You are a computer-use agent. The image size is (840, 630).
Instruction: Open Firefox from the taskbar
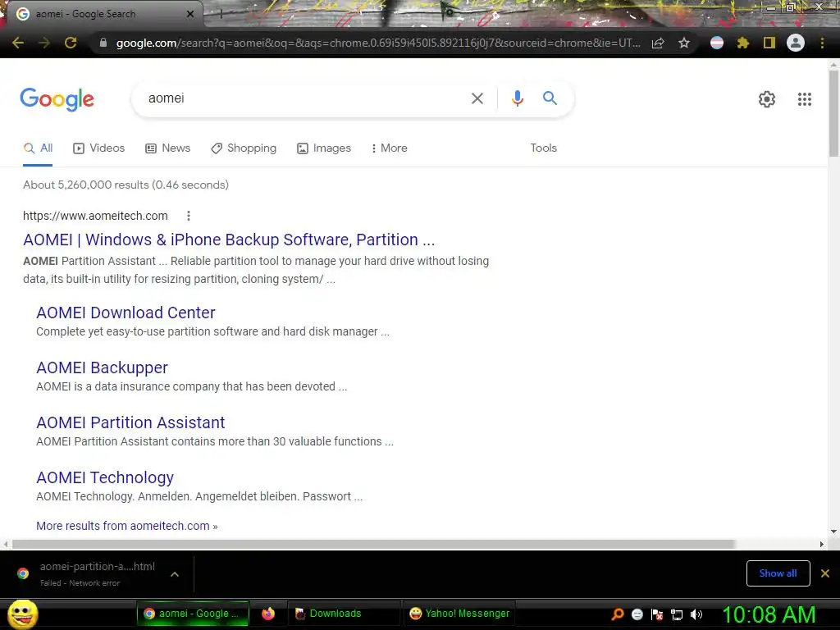click(x=268, y=614)
